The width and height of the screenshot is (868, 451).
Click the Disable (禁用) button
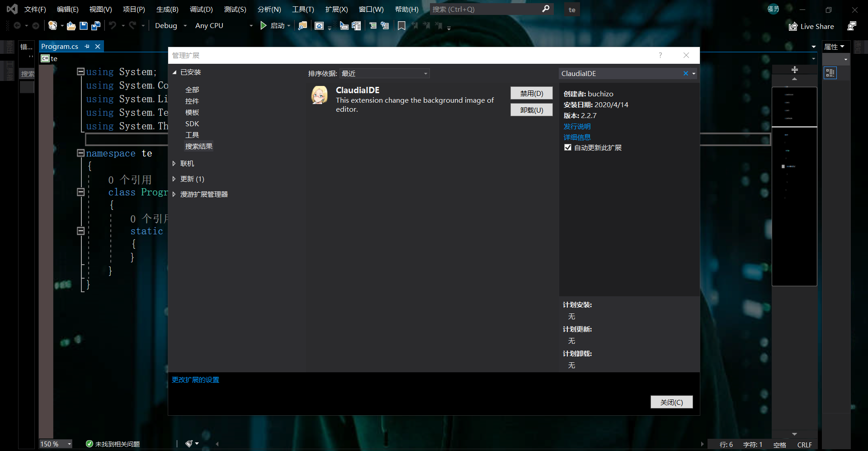point(532,93)
